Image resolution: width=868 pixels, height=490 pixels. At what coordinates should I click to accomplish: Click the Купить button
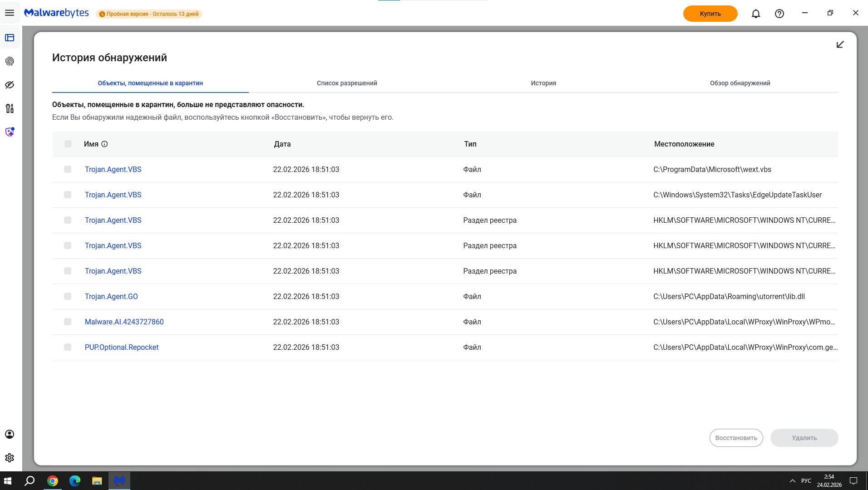pyautogui.click(x=710, y=14)
